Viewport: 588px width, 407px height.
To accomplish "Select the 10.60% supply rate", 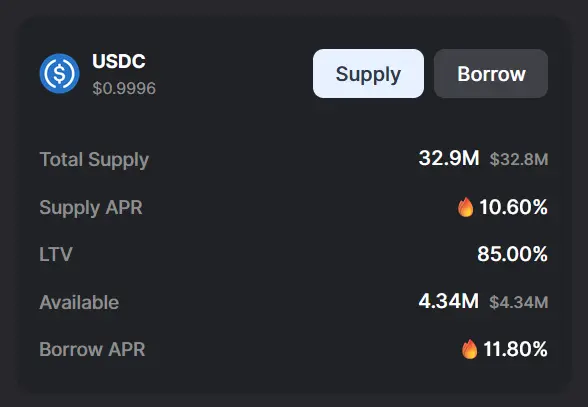I will pyautogui.click(x=513, y=207).
